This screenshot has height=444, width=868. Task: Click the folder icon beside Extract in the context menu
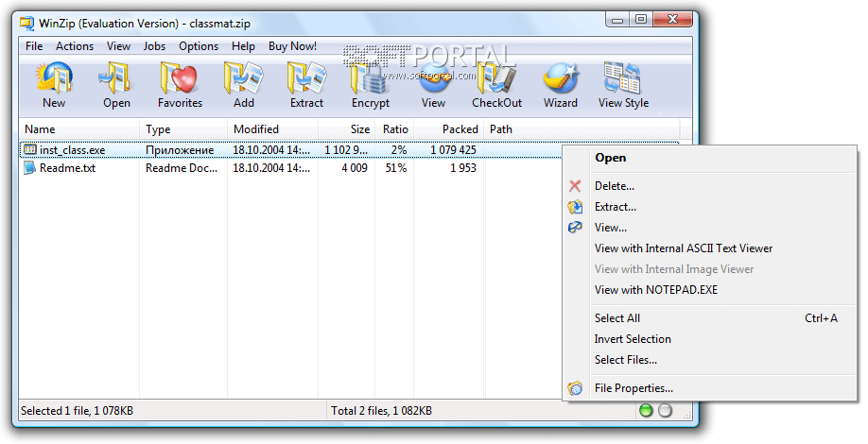(x=575, y=207)
